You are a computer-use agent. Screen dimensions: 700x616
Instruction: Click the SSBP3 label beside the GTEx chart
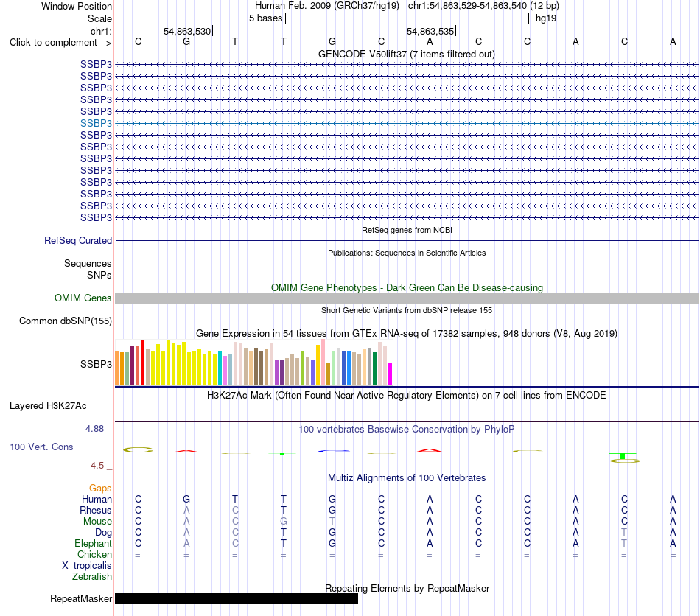[x=96, y=364]
